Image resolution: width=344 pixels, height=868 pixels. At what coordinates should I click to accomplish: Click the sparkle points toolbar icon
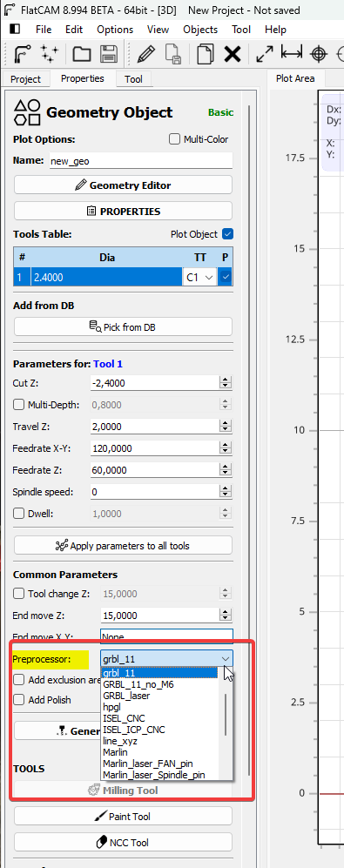click(x=50, y=54)
